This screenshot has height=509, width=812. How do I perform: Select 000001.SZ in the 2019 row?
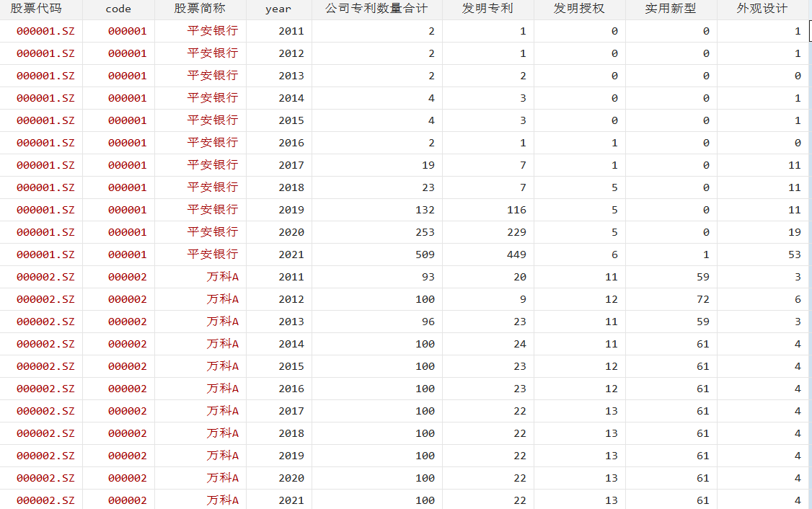45,209
